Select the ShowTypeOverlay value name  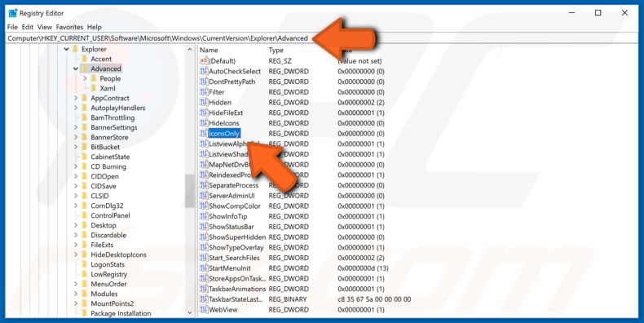[236, 247]
